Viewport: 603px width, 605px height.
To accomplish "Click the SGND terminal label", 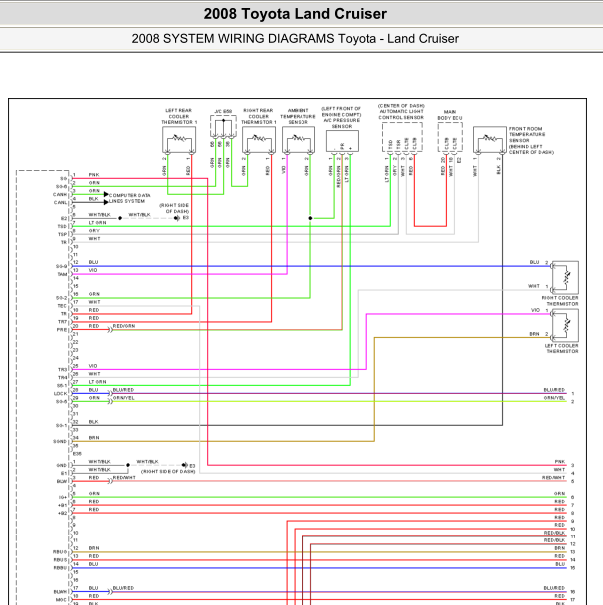I will click(60, 441).
